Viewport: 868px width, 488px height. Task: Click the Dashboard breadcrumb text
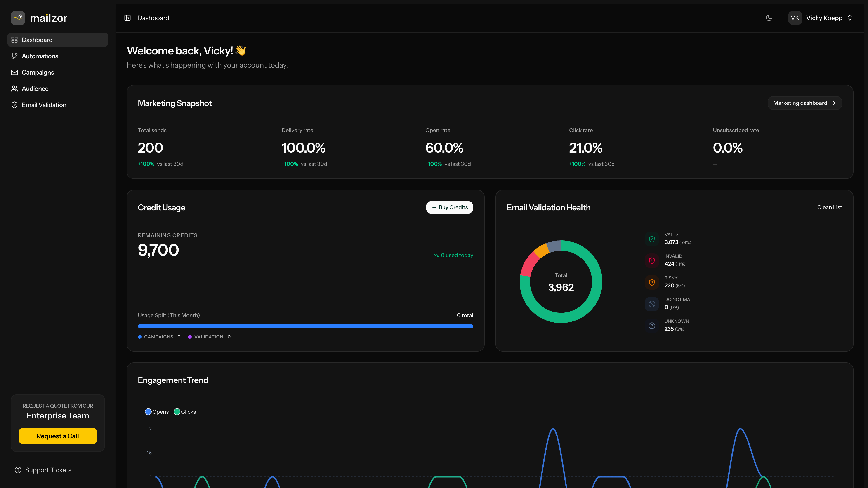pos(153,18)
